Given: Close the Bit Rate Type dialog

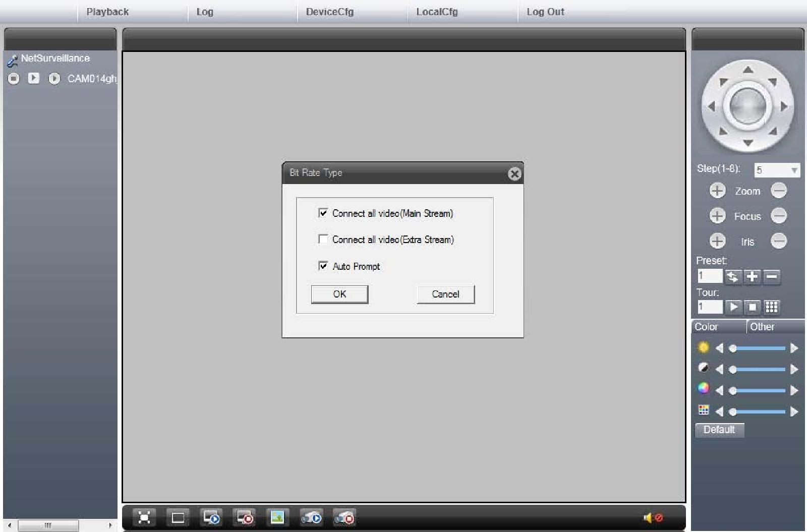Looking at the screenshot, I should point(514,174).
